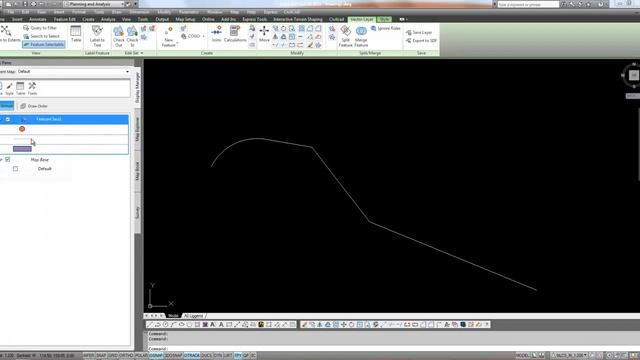The image size is (640, 360).
Task: Open the Feature Edit ribbon tab
Action: point(64,19)
